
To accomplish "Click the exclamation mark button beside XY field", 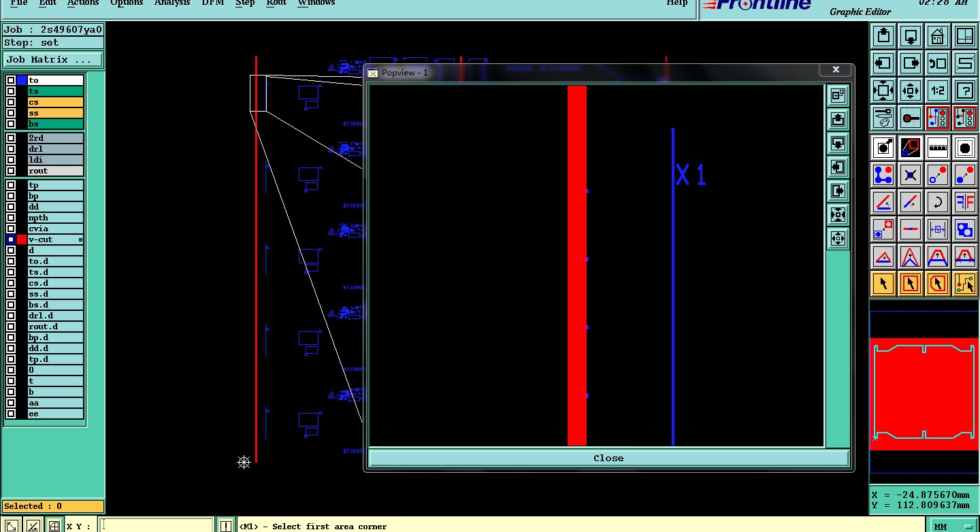I will 225,526.
